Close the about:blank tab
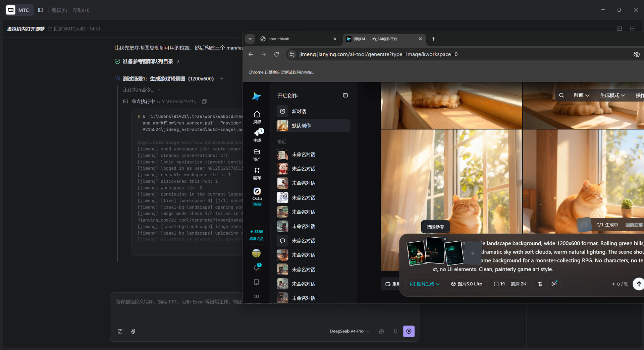644x350 pixels. (x=335, y=39)
